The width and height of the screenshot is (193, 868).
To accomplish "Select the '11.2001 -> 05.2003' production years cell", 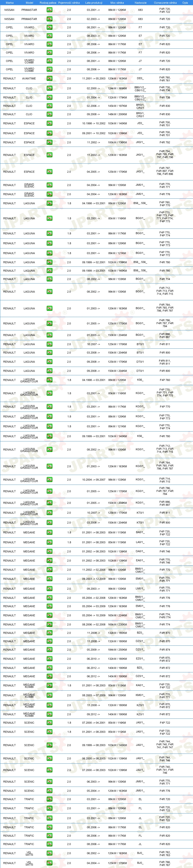I will click(x=94, y=78).
